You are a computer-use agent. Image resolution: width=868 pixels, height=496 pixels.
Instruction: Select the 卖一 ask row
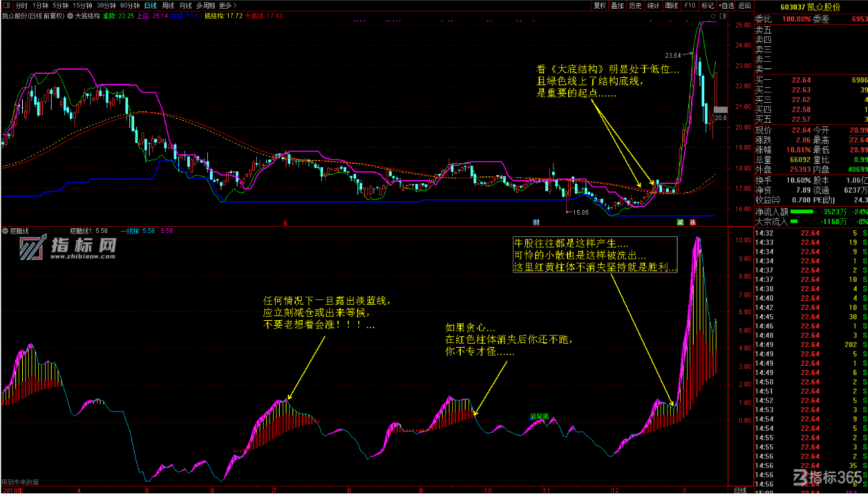coord(810,68)
